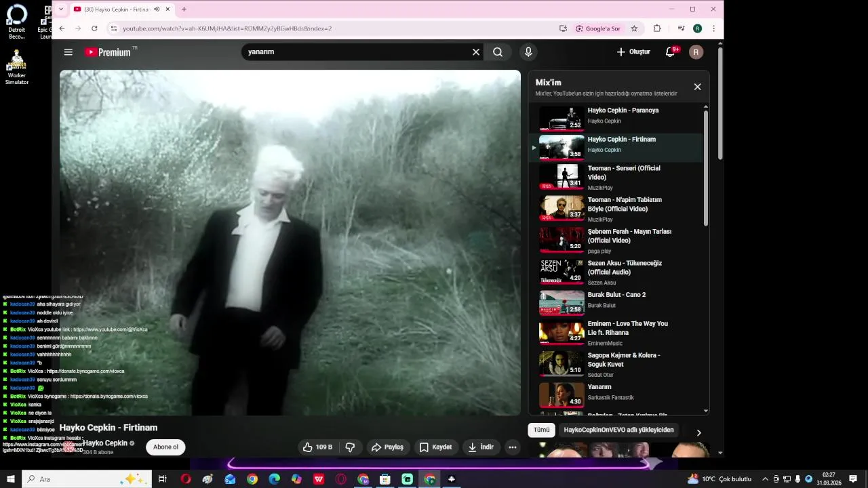Image resolution: width=868 pixels, height=488 pixels.
Task: Open Worker Simulator desktop shortcut
Action: pos(17,67)
